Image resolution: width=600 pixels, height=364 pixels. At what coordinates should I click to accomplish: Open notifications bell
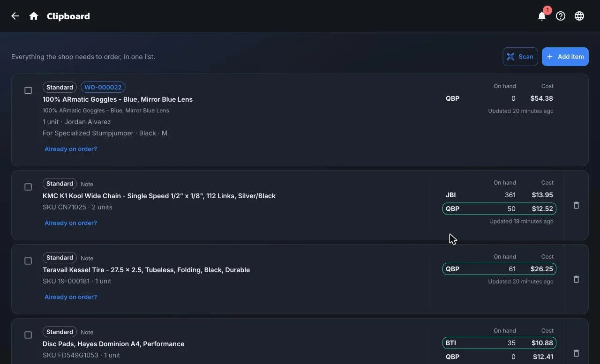pos(542,16)
